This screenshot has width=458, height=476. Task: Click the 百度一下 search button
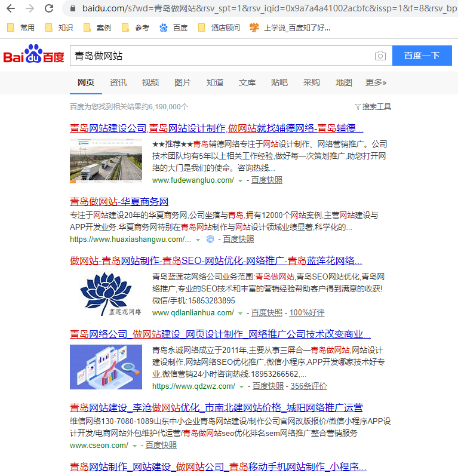click(422, 56)
